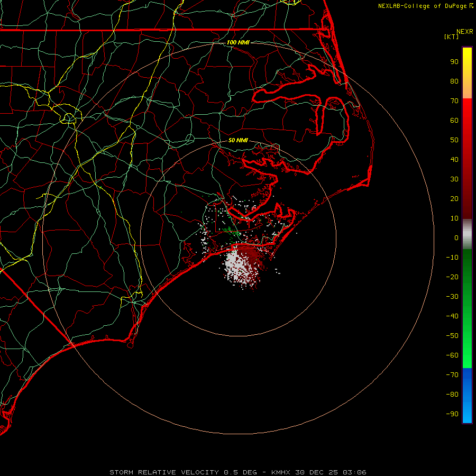Click the -70 value on the velocity scale
Image resolution: width=476 pixels, height=476 pixels.
[452, 375]
